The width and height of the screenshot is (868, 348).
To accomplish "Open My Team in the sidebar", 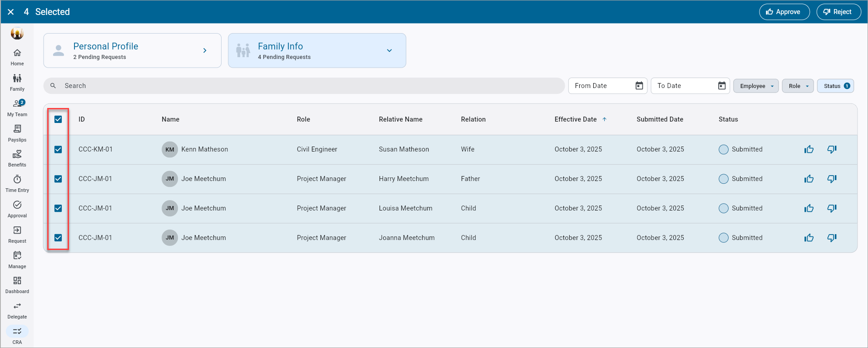I will point(18,107).
